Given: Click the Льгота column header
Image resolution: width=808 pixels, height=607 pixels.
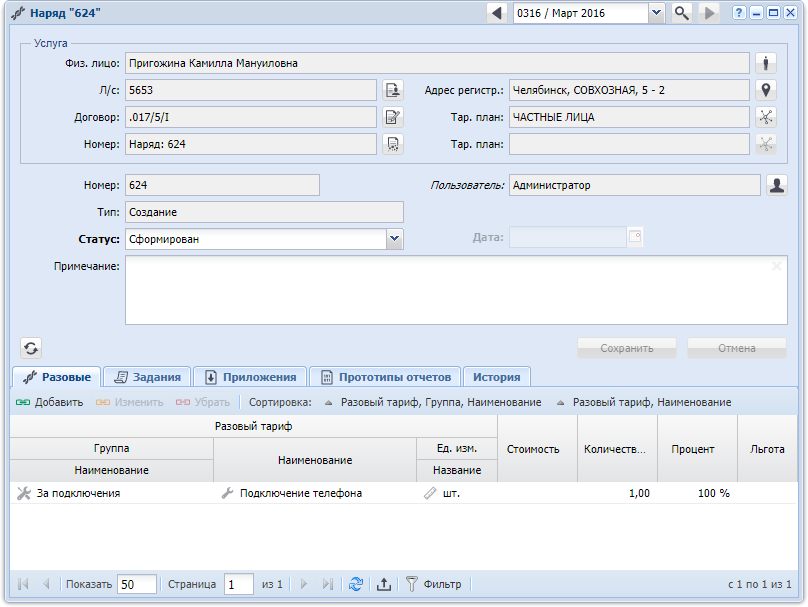Looking at the screenshot, I should pos(767,449).
